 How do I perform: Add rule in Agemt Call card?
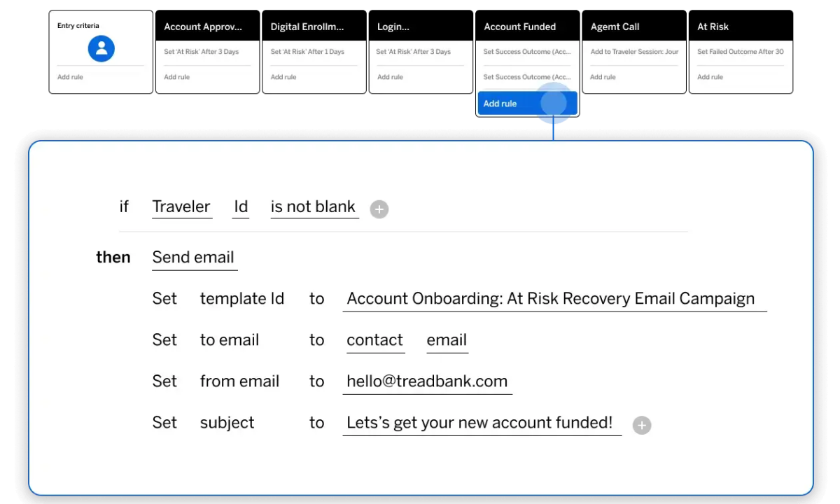pyautogui.click(x=603, y=77)
